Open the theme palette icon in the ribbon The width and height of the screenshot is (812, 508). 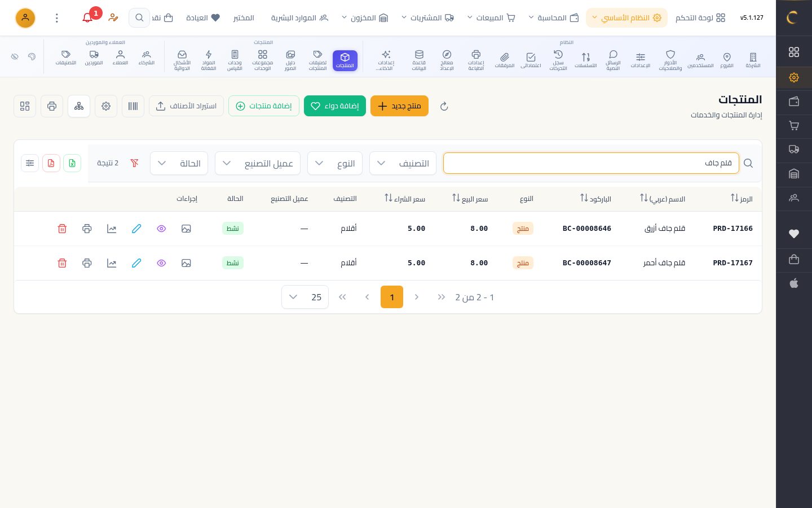pos(32,56)
